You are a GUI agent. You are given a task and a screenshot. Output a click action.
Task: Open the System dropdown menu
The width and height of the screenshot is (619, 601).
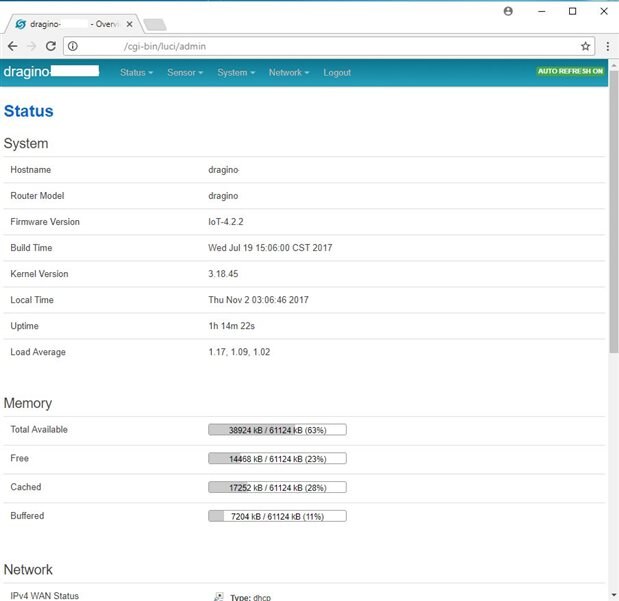236,73
